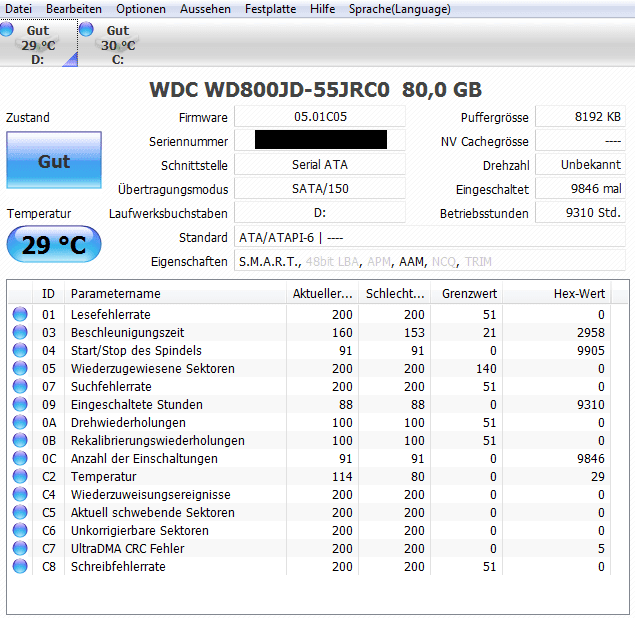
Task: Click hex value 2958 of Beschleunigungszeit
Action: coord(591,332)
